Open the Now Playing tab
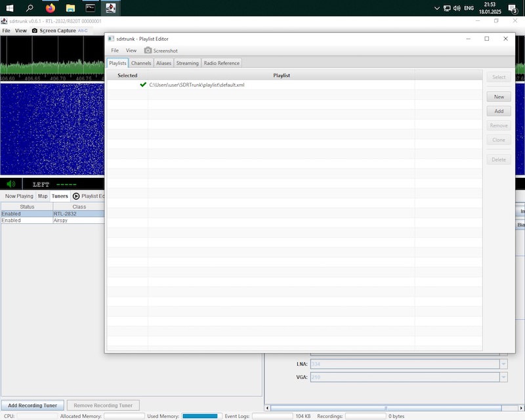The image size is (525, 420). coord(19,196)
